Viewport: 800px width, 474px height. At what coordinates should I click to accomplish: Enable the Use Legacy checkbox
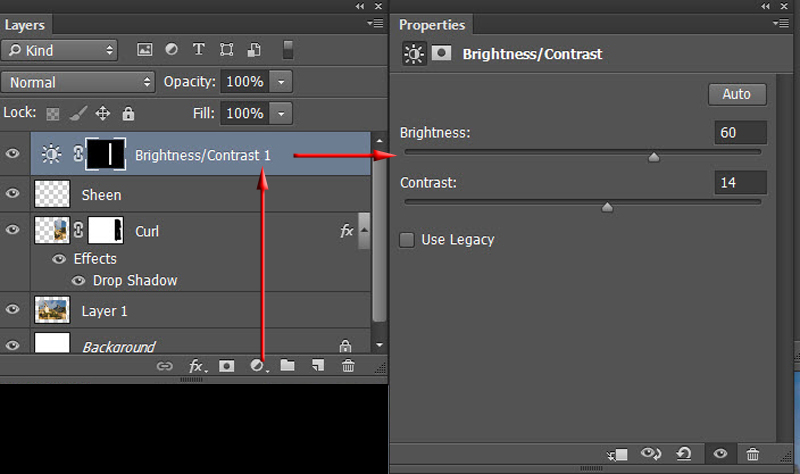tap(407, 240)
